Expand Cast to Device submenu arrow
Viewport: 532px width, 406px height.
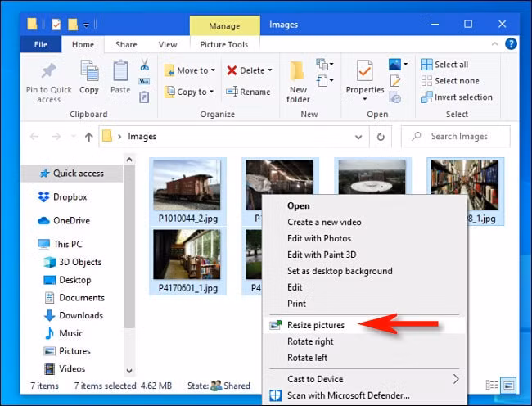(456, 379)
